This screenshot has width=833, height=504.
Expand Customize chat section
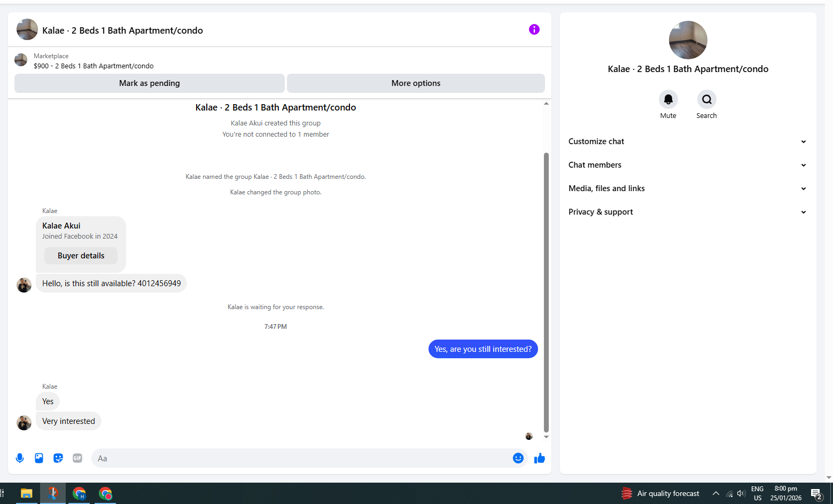(x=688, y=141)
